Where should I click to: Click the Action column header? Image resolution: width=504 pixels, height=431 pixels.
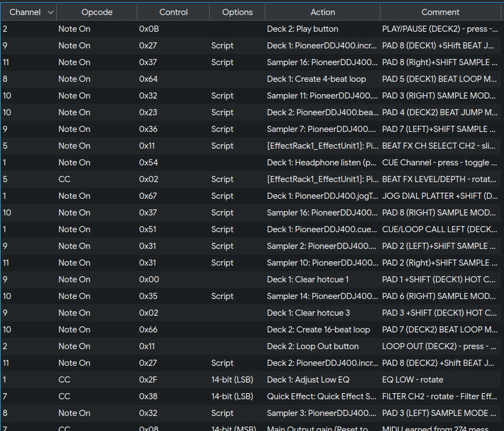323,12
